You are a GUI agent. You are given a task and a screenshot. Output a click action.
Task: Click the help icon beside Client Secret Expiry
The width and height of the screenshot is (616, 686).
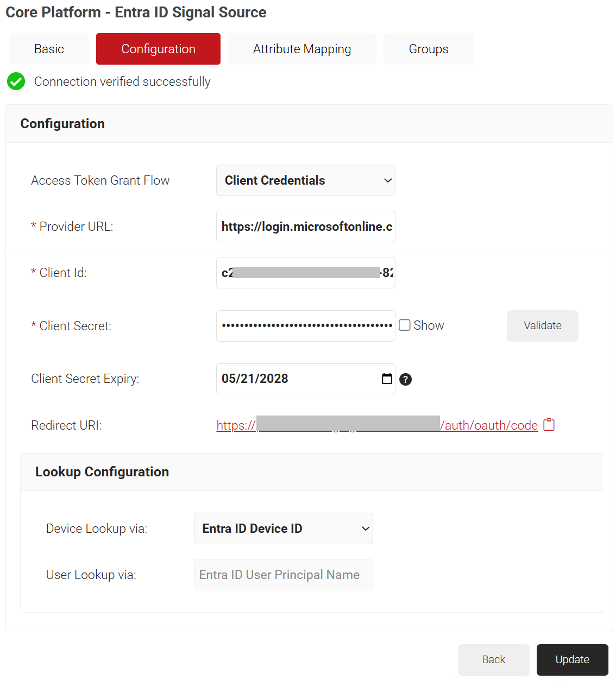405,379
